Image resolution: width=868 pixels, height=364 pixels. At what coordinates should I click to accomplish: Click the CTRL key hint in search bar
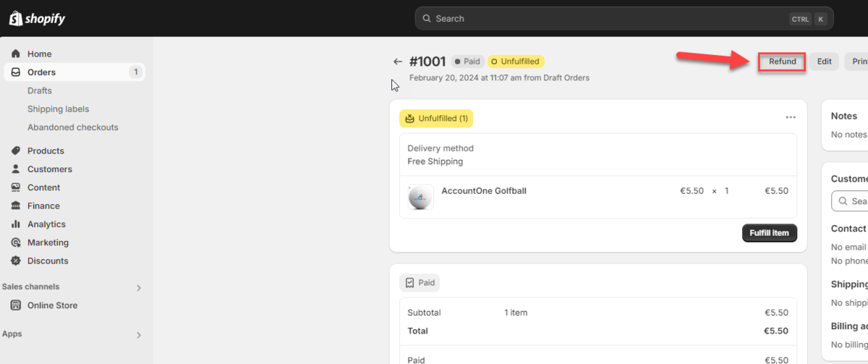click(x=800, y=20)
